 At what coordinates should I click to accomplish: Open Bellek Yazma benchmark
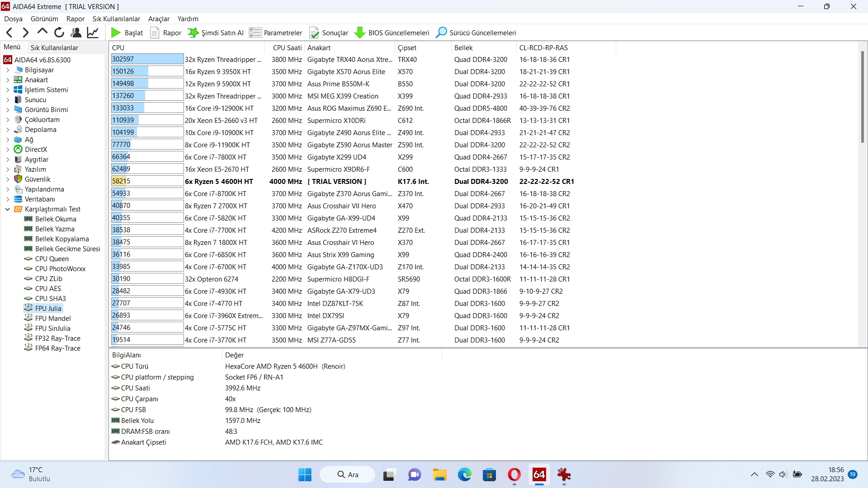(x=49, y=229)
